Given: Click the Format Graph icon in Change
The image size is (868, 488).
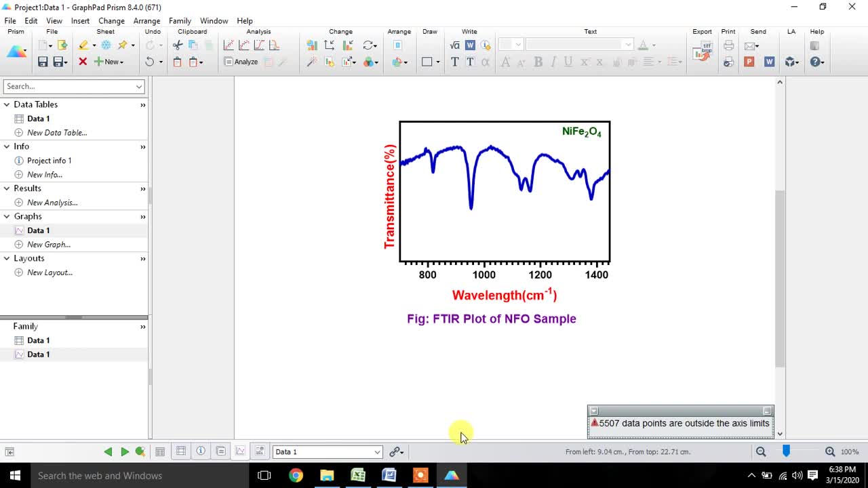Looking at the screenshot, I should point(312,45).
